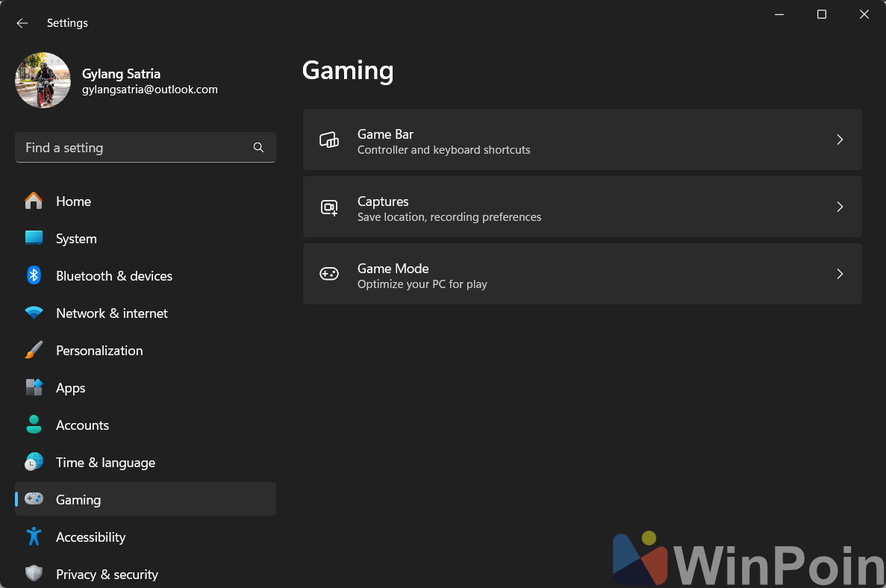Click 'Controller and keyboard shortcuts' text
886x588 pixels.
444,150
